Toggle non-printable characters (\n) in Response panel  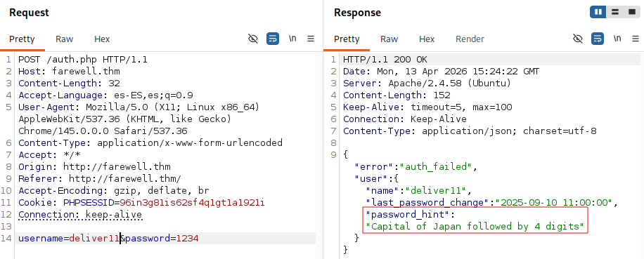617,39
